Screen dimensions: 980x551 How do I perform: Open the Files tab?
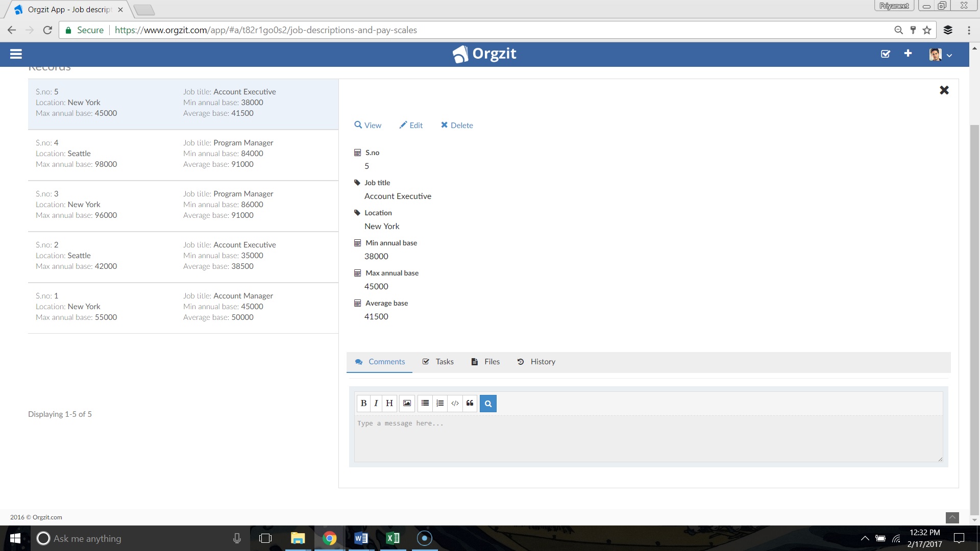[x=485, y=362]
